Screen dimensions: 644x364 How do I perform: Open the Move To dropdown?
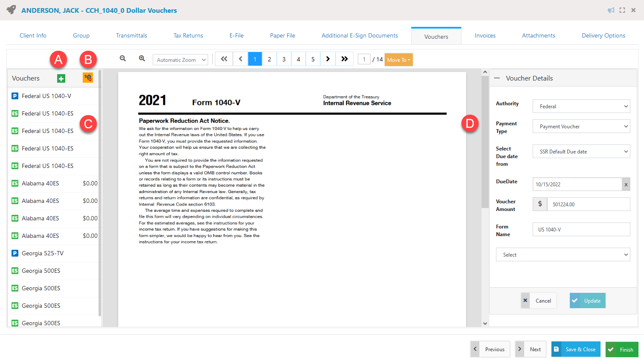[398, 60]
